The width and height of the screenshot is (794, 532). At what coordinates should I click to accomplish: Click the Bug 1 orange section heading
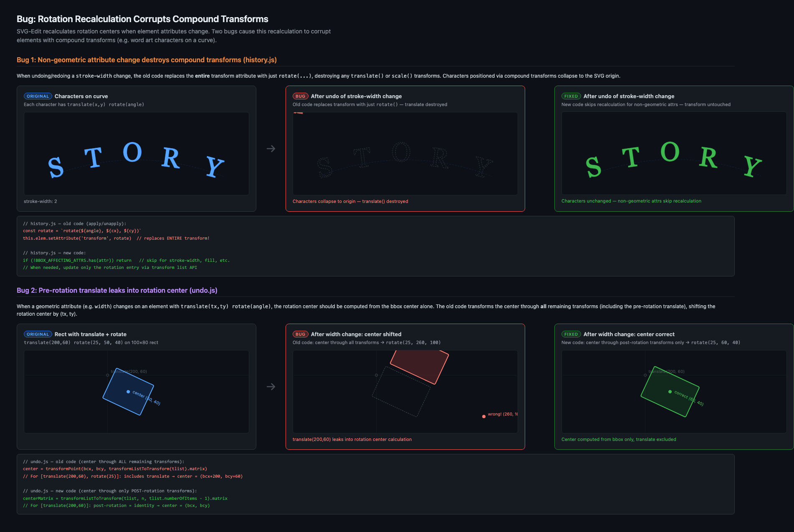coord(147,60)
